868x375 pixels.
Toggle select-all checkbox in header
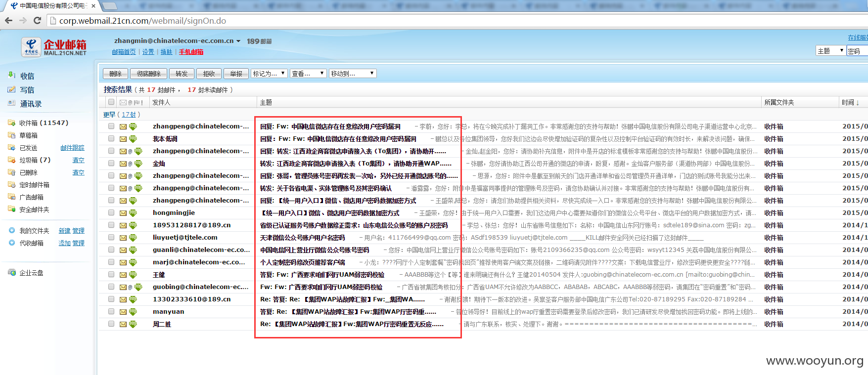click(111, 102)
